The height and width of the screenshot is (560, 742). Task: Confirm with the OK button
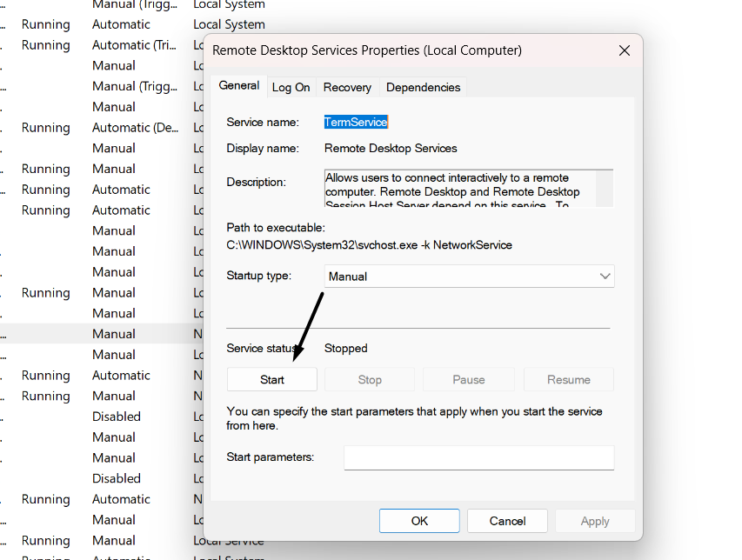tap(419, 521)
